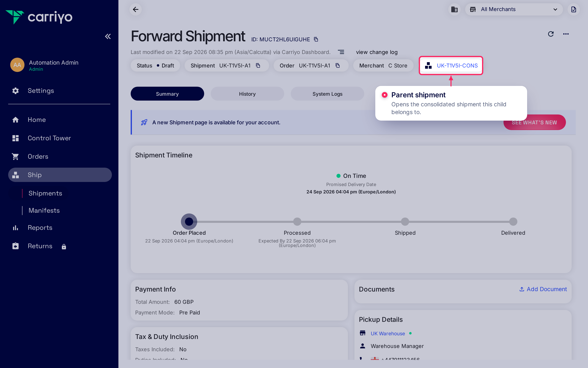Screen dimensions: 588x368
Task: Click Add Document link
Action: pyautogui.click(x=543, y=289)
